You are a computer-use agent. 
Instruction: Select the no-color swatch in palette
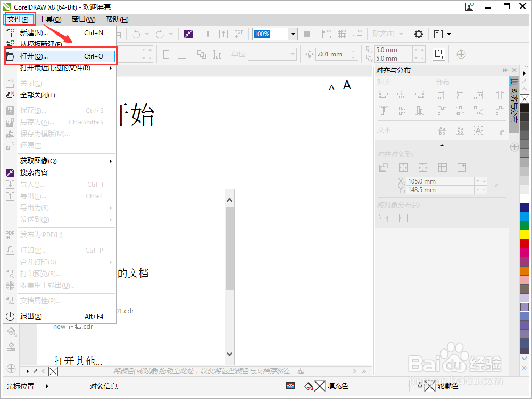pos(525,99)
